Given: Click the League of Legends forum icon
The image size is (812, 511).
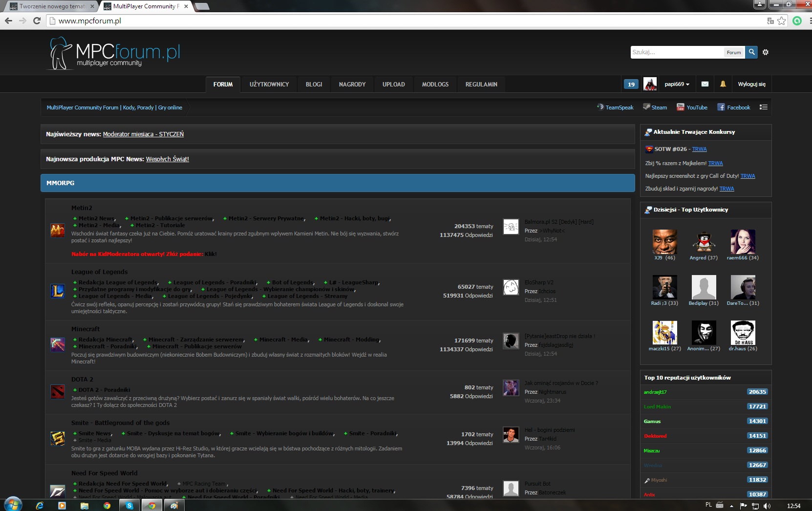Looking at the screenshot, I should 58,291.
